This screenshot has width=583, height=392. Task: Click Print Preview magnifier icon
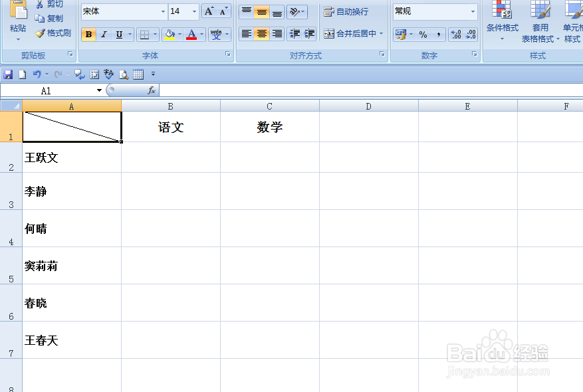(x=124, y=74)
